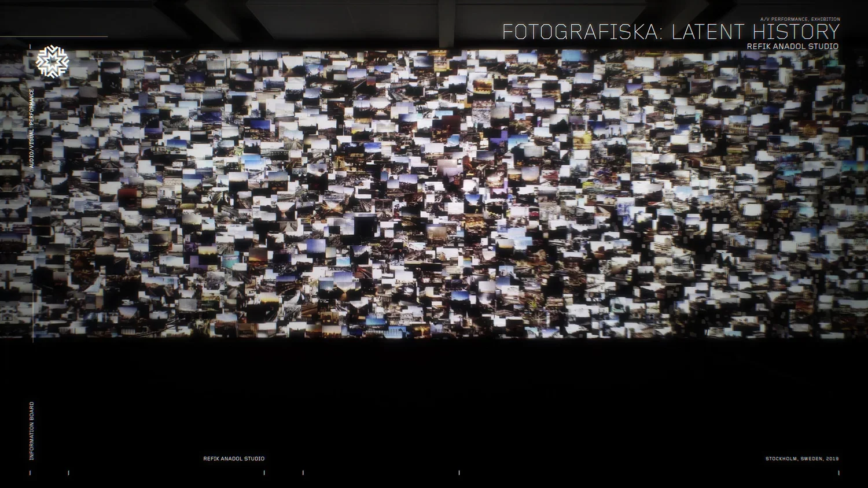The height and width of the screenshot is (488, 868).
Task: Click the Refik Anadol Studio snowflake logo
Action: coord(52,61)
